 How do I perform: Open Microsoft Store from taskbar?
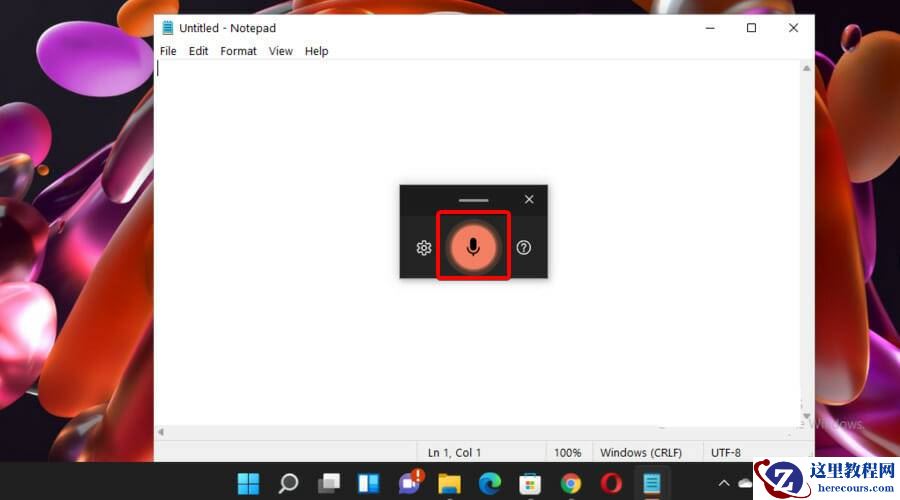point(530,484)
